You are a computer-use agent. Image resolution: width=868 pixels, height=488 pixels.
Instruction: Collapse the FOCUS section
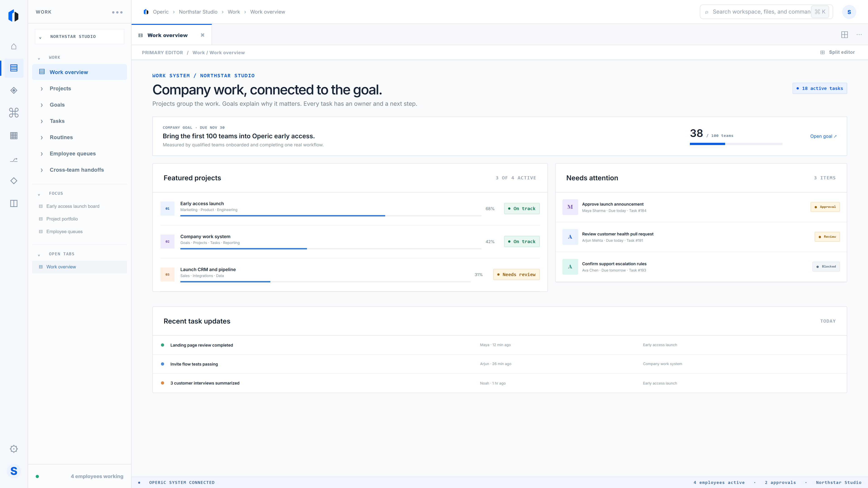click(39, 194)
